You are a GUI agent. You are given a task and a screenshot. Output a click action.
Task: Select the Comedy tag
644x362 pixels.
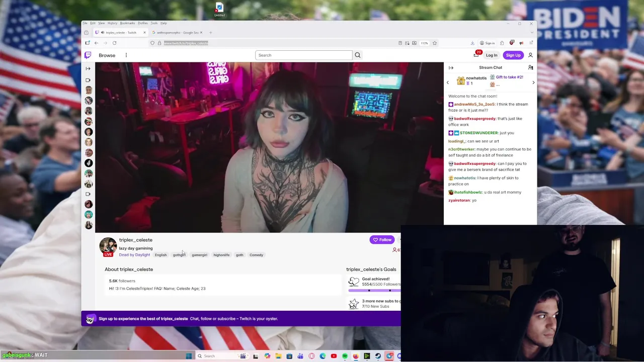[256, 255]
